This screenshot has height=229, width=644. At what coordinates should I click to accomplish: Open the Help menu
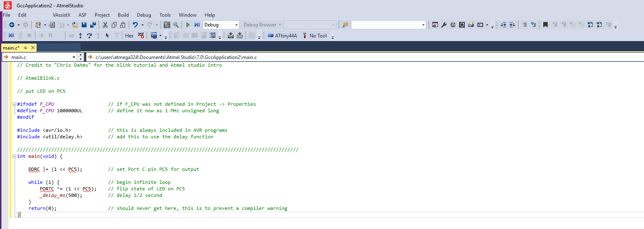210,15
